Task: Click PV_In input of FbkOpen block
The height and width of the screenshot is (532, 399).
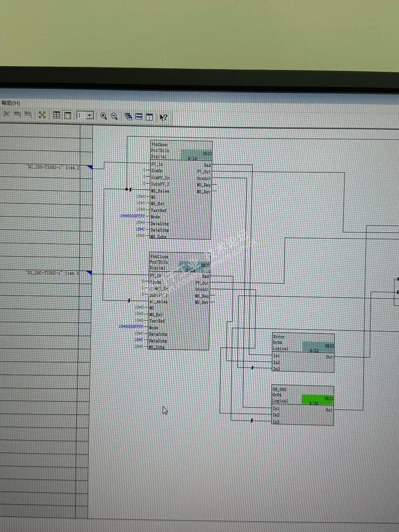Action: point(157,165)
